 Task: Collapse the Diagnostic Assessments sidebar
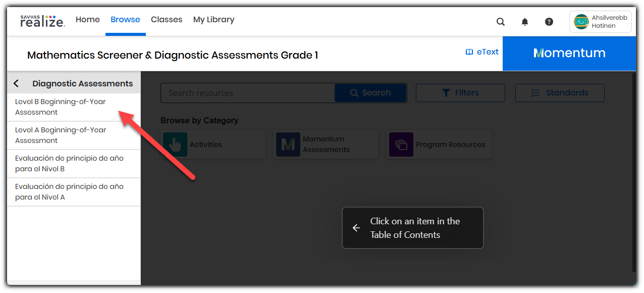[x=16, y=83]
